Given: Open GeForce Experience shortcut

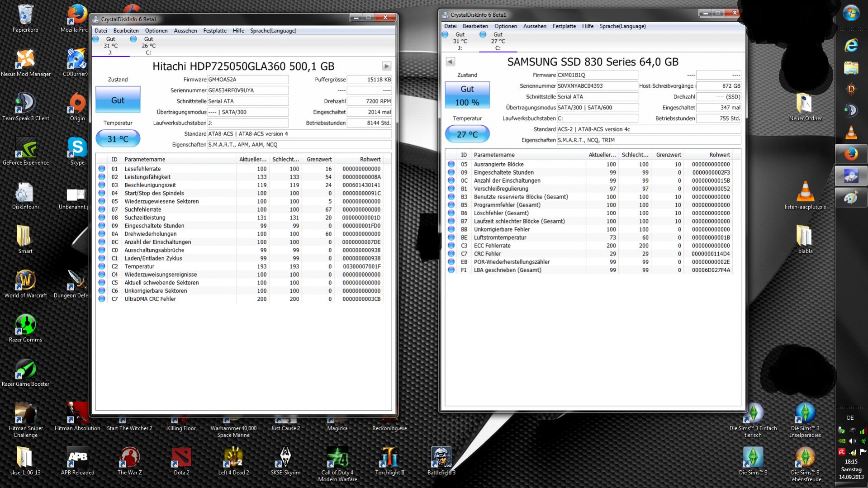Looking at the screenshot, I should click(x=25, y=151).
